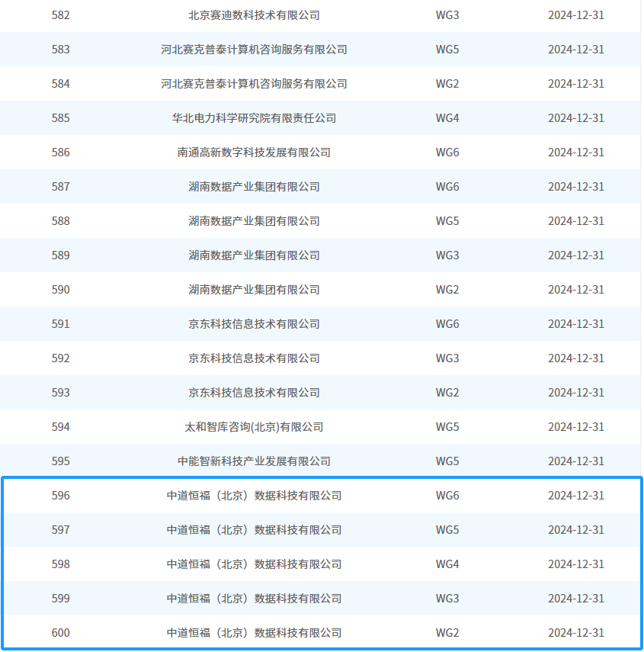The image size is (644, 652).
Task: Click the WG4 cell in row 598
Action: (x=447, y=564)
